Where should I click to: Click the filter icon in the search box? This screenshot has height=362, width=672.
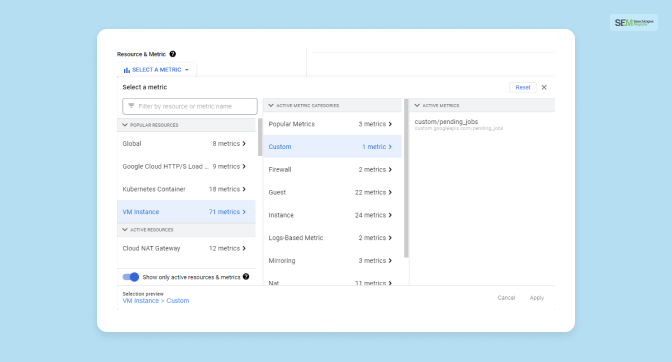[131, 106]
